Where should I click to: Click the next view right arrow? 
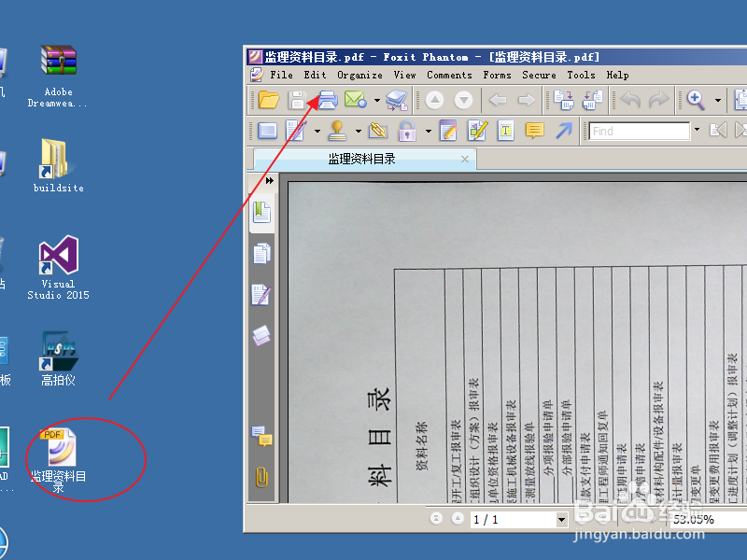pyautogui.click(x=527, y=100)
